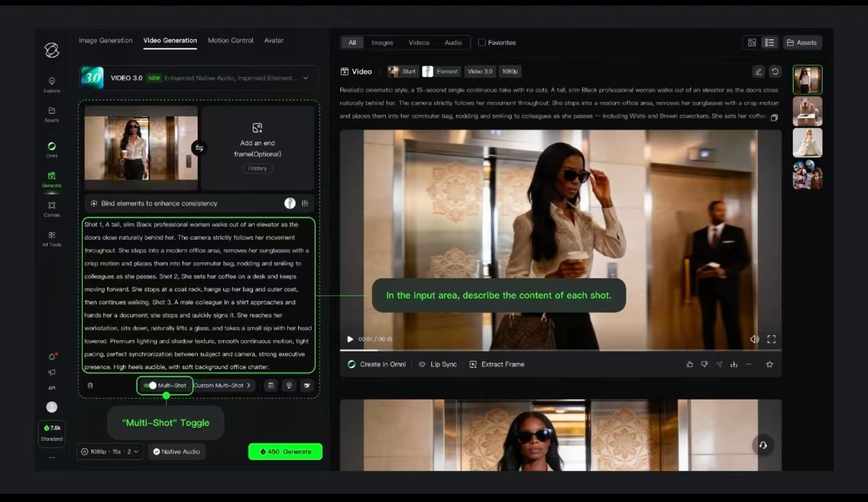Toggle Native Audio option
The height and width of the screenshot is (502, 868).
[x=177, y=451]
